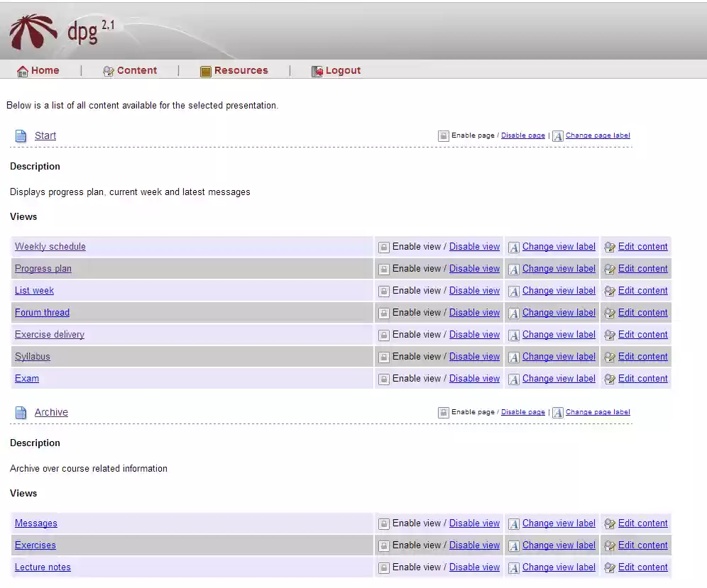
Task: Click the Content icon in the navigation bar
Action: pyautogui.click(x=108, y=70)
